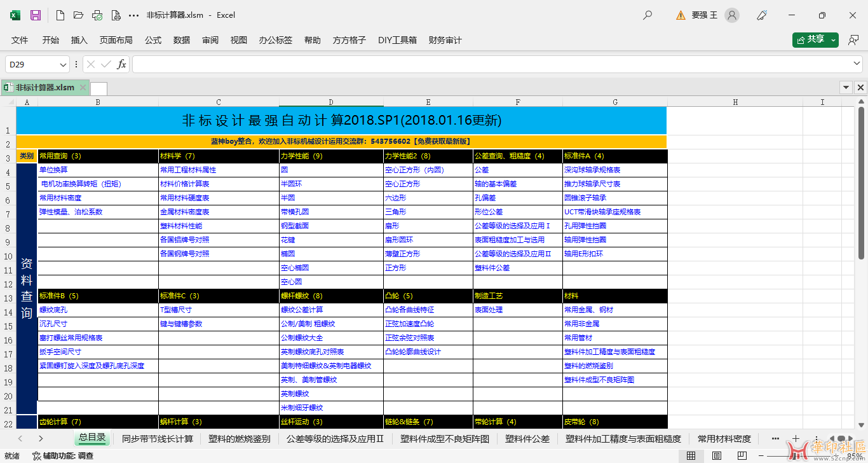The width and height of the screenshot is (868, 463).
Task: Close the office tab bar X button
Action: coord(860,87)
